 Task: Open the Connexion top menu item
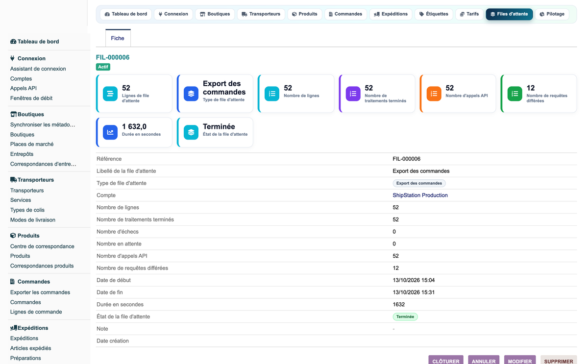click(x=173, y=14)
